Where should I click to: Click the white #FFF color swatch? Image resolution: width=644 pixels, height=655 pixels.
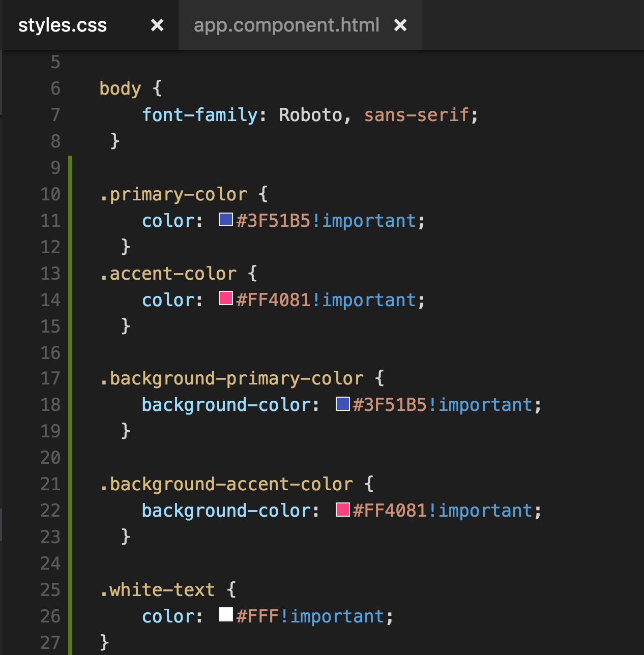(x=226, y=614)
